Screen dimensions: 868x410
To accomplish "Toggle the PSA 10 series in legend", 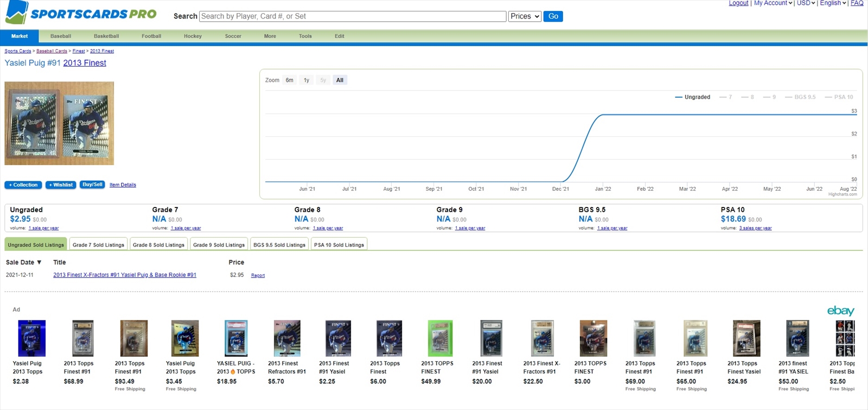I will coord(839,97).
